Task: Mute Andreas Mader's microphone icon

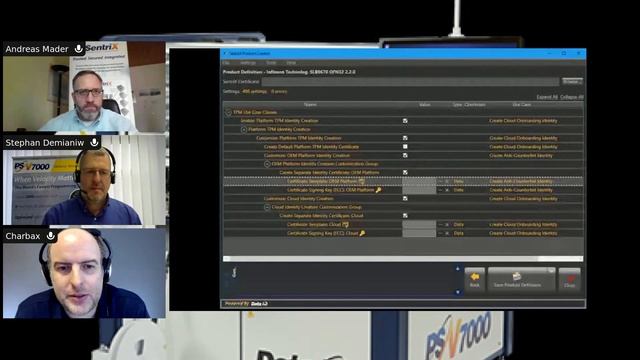Action: click(x=78, y=49)
